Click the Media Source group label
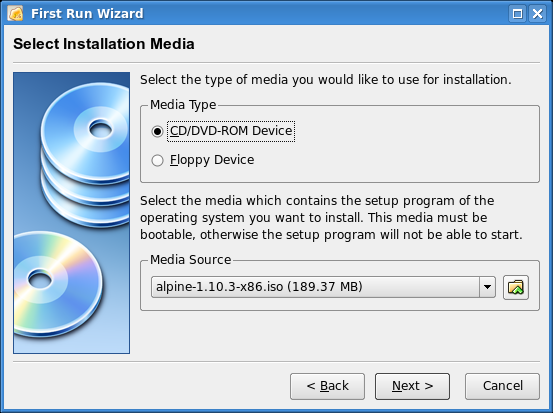 [190, 260]
